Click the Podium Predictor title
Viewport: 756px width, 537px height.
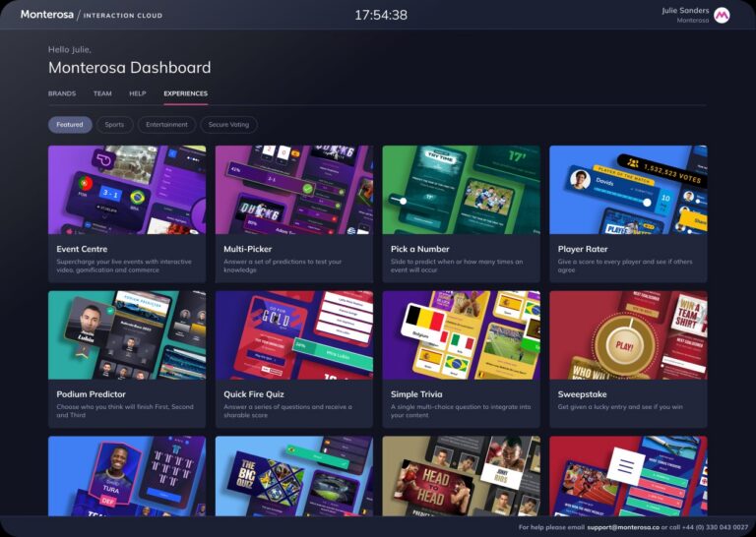tap(92, 394)
